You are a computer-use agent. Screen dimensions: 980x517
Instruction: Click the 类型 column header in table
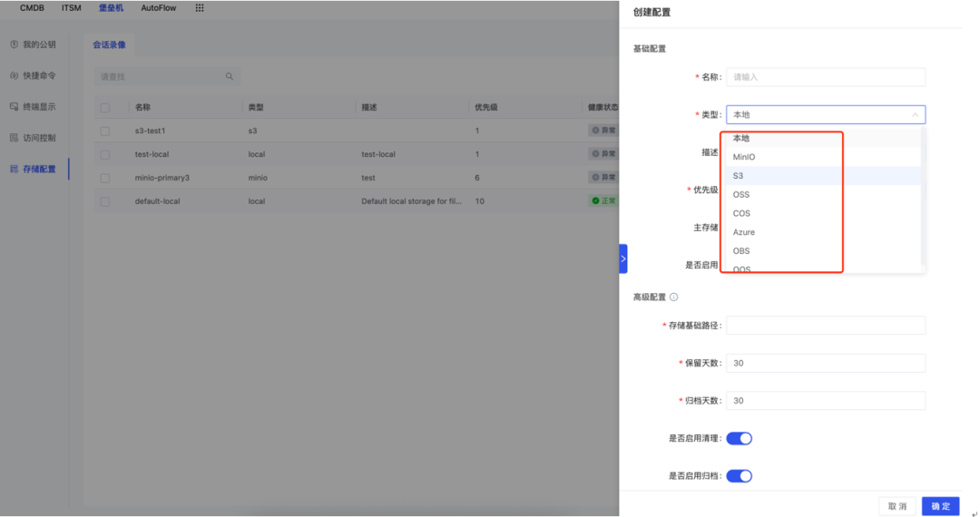click(x=256, y=107)
